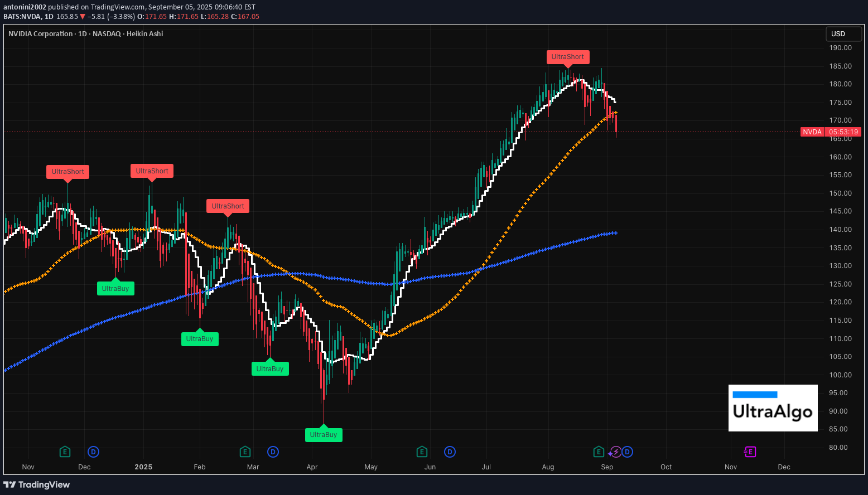Open the dividend D marker in mid-March

[x=273, y=452]
